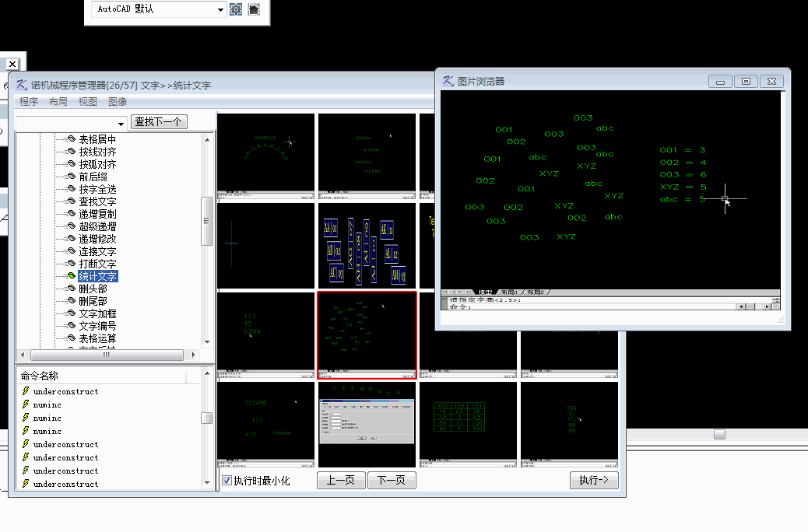Click the 图片浏览器 title bar icon
808x532 pixels.
pos(448,81)
